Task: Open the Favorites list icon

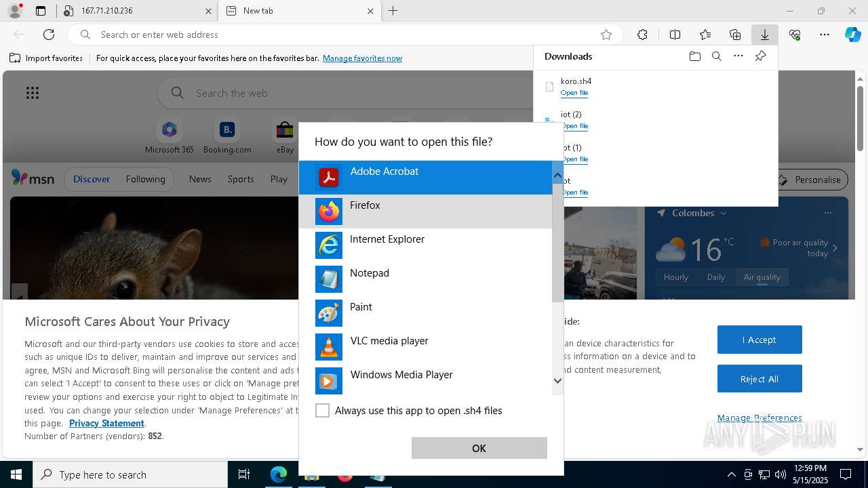Action: 705,35
